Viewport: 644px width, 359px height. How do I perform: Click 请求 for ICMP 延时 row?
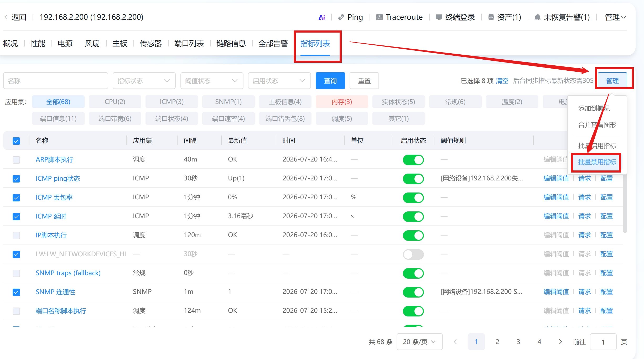(584, 216)
